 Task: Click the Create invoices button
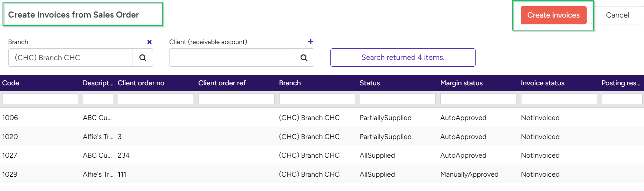tap(553, 15)
